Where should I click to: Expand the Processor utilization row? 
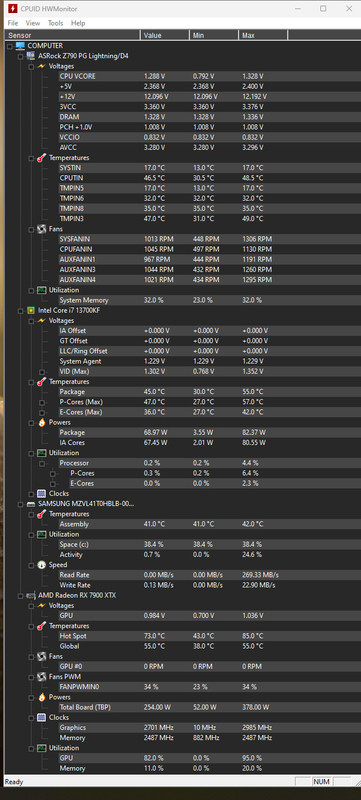coord(41,464)
